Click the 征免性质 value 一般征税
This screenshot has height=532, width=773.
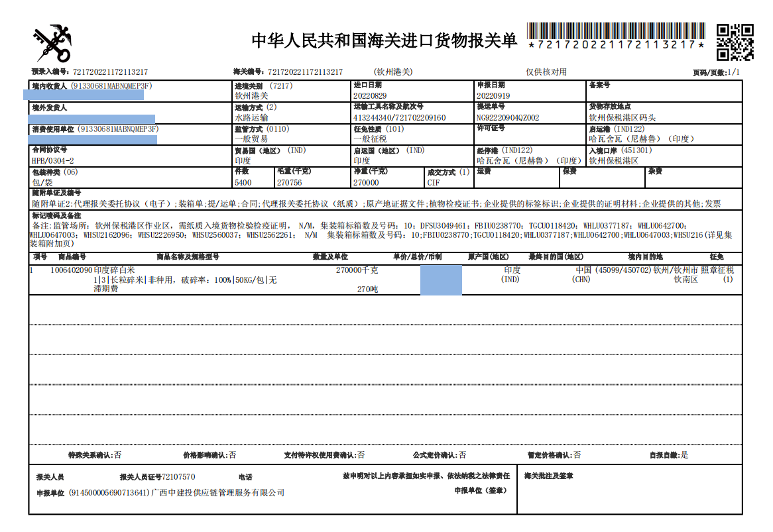(x=370, y=139)
